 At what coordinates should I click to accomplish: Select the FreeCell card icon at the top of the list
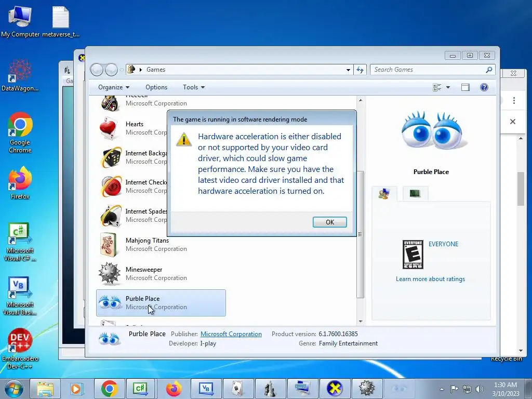tap(111, 103)
